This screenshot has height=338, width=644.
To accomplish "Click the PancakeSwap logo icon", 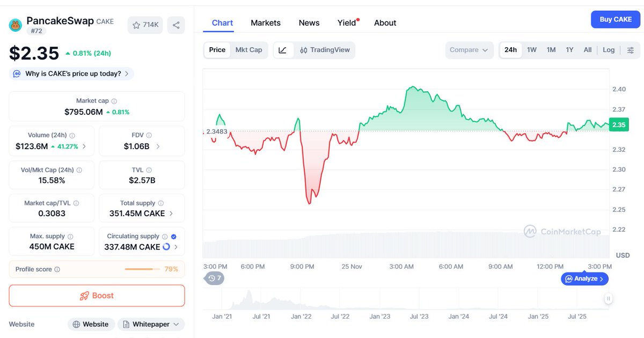I will click(16, 25).
